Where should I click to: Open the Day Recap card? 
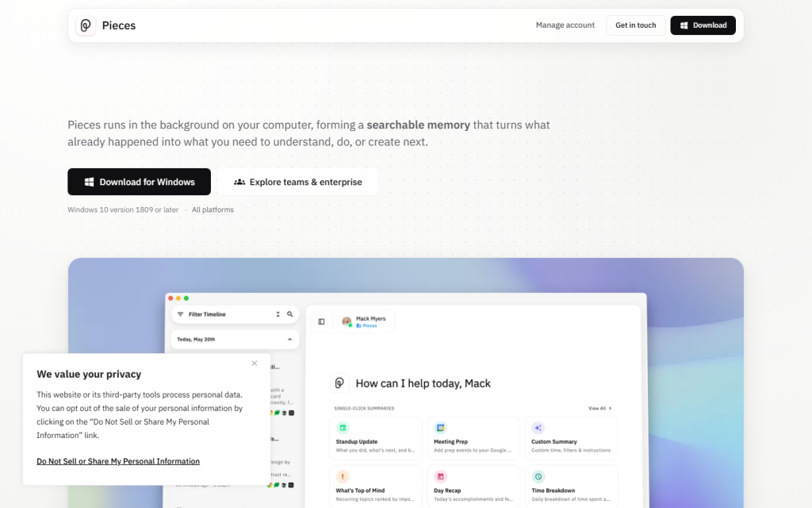pyautogui.click(x=473, y=487)
